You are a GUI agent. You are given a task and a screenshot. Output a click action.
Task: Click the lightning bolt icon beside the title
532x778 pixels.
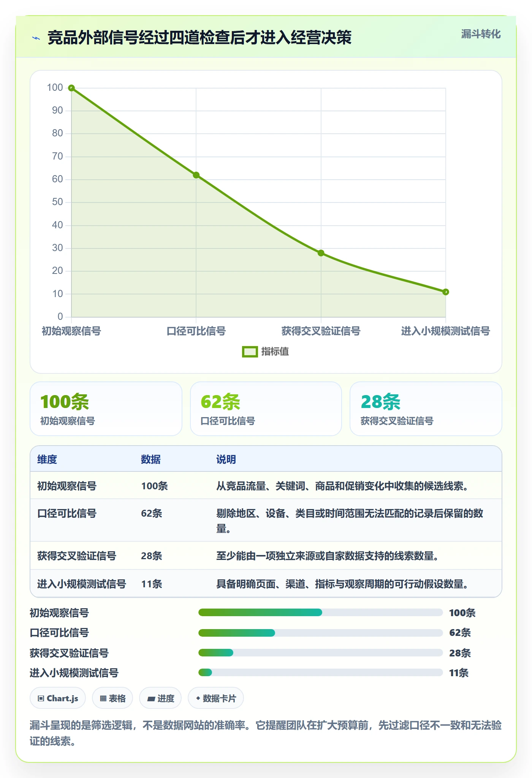pos(36,38)
